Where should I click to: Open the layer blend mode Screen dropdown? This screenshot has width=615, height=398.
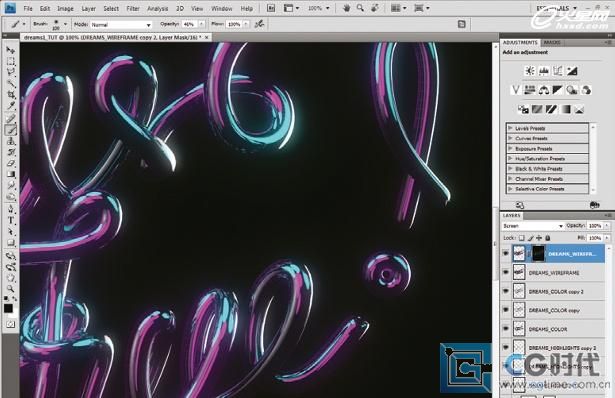point(533,226)
